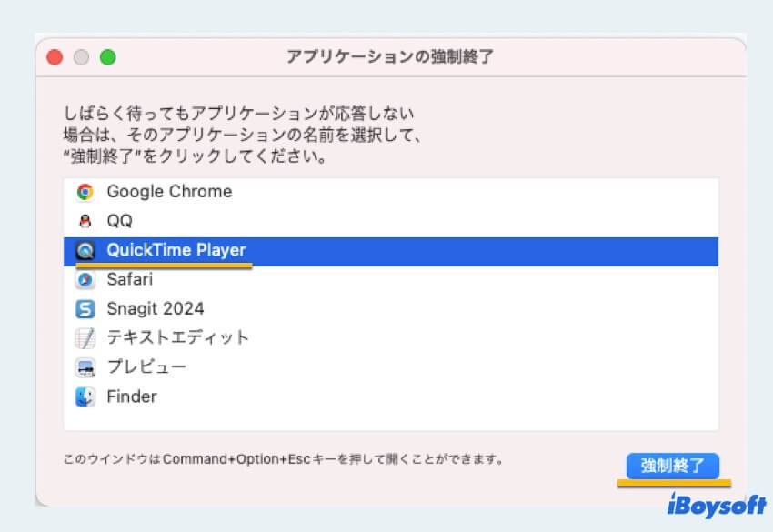Click the Safari compass icon
The height and width of the screenshot is (532, 773).
tap(85, 279)
